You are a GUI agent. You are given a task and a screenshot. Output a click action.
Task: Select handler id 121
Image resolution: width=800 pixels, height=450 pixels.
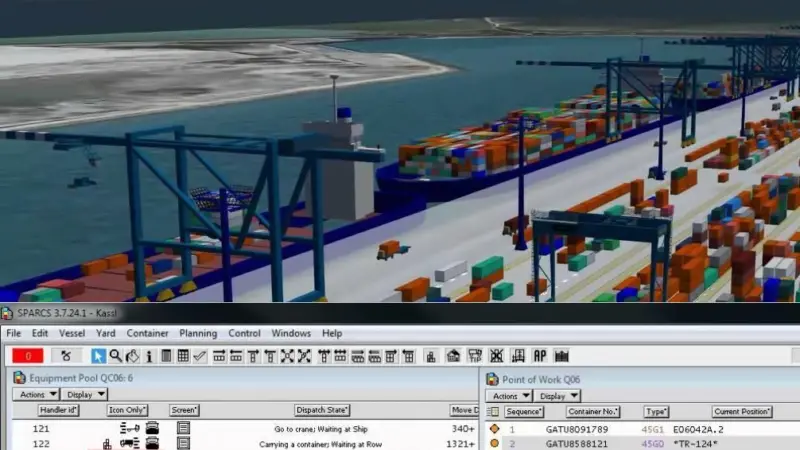(41, 429)
